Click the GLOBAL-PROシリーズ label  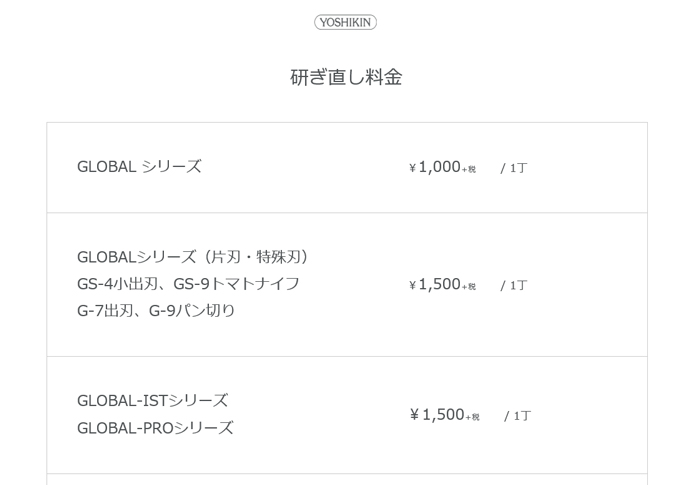click(x=155, y=428)
